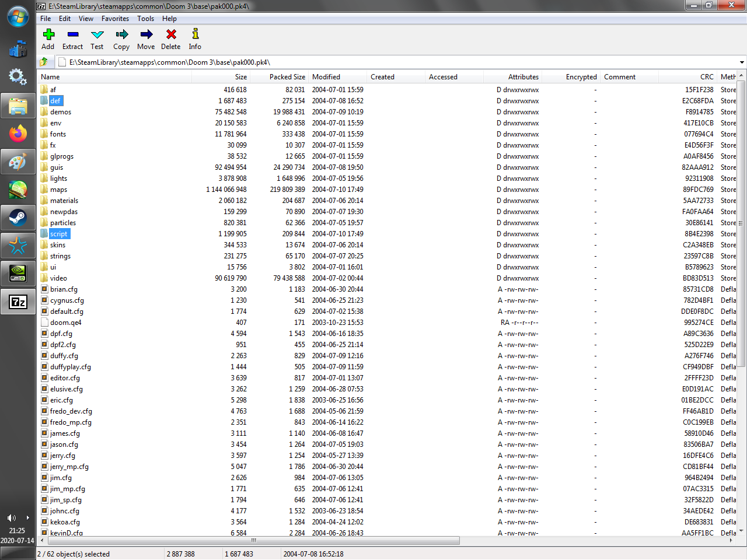Screen dimensions: 747x560
Task: Select the 7z taskbar icon
Action: pyautogui.click(x=18, y=302)
